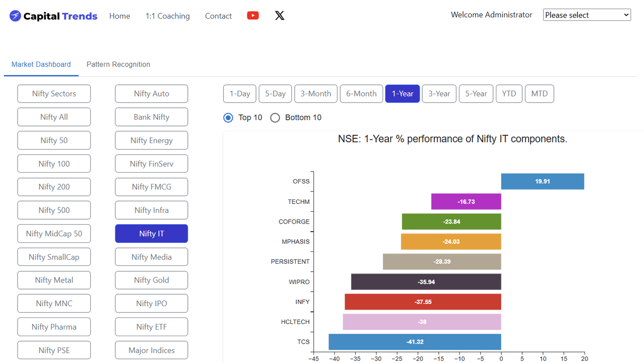Choose the Nifty ETF button

pos(151,327)
